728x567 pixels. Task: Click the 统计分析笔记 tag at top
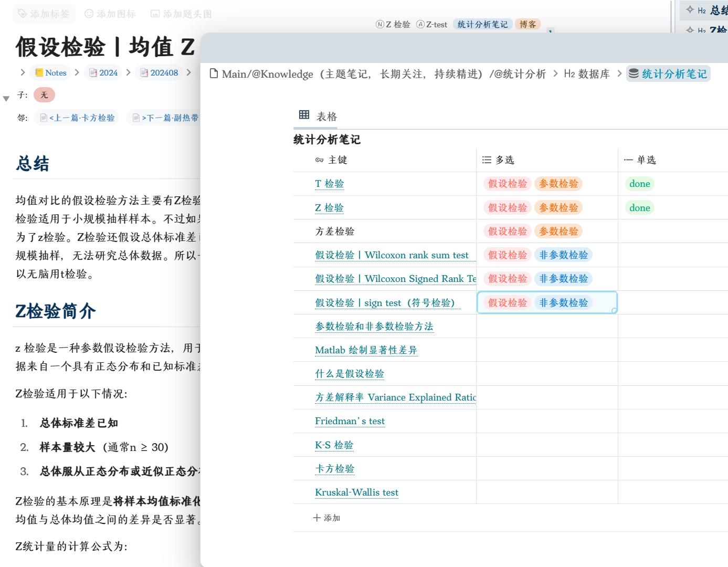point(482,25)
